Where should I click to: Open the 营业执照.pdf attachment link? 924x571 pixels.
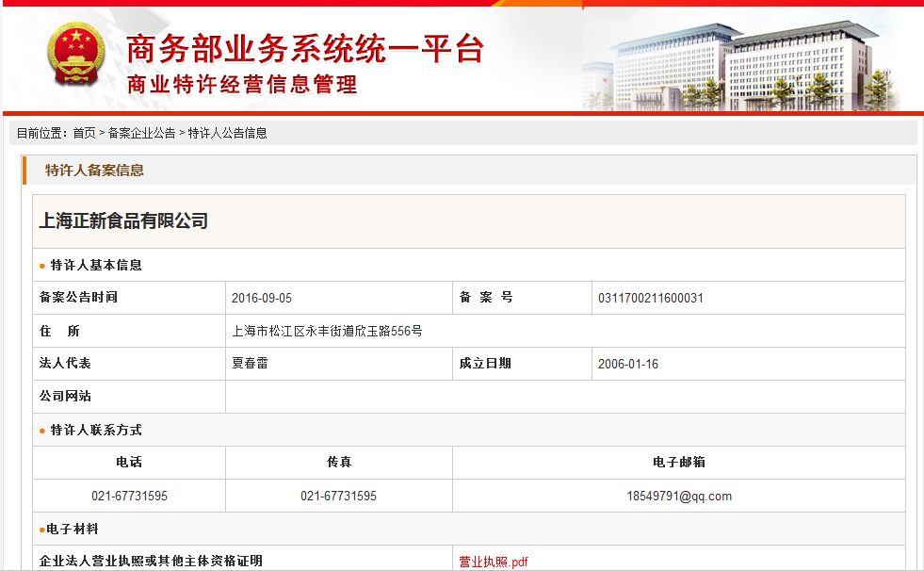[x=494, y=562]
